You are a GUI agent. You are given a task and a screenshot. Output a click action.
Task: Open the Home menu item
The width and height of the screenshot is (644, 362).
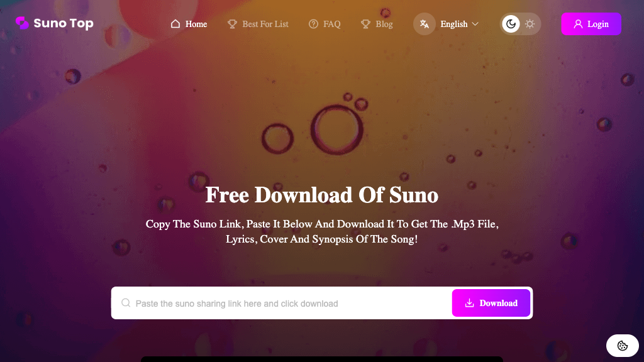click(x=189, y=24)
